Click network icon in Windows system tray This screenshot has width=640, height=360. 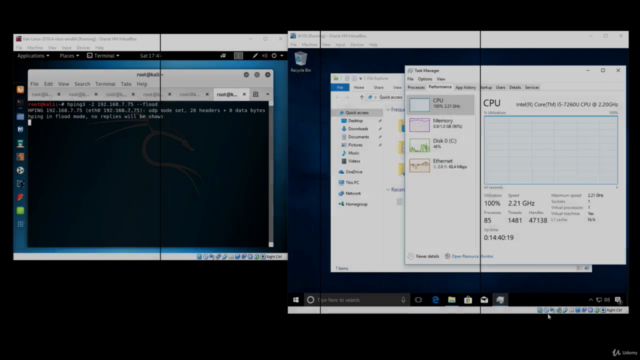point(599,300)
